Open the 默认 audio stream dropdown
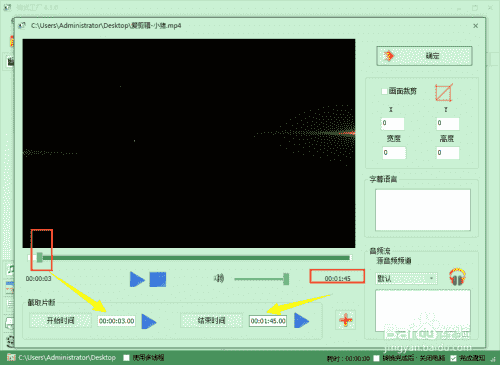Screen dimensions: 500x365 406,278
